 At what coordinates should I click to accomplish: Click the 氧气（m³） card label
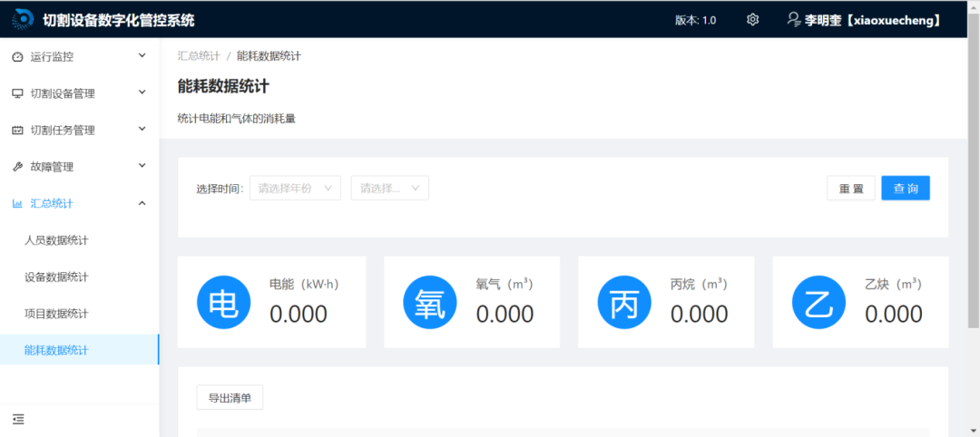(x=505, y=285)
